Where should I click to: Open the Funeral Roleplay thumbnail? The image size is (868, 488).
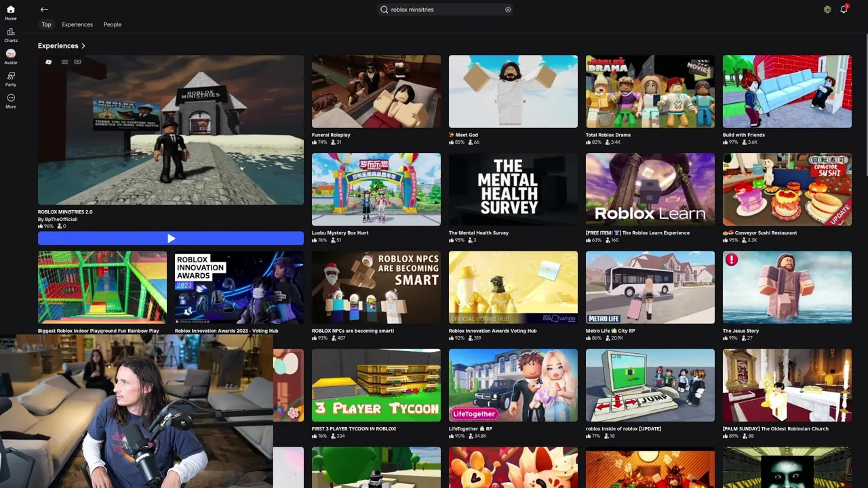(376, 91)
